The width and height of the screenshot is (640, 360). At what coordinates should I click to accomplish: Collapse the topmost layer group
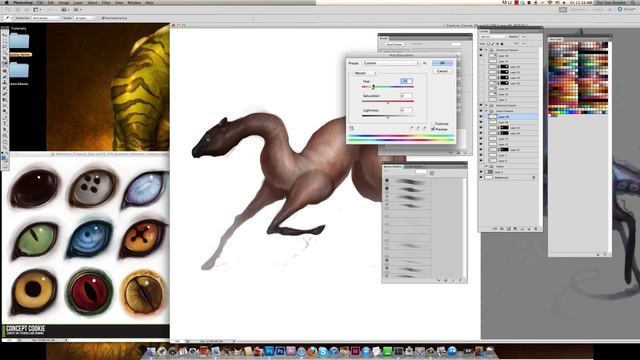coord(486,50)
